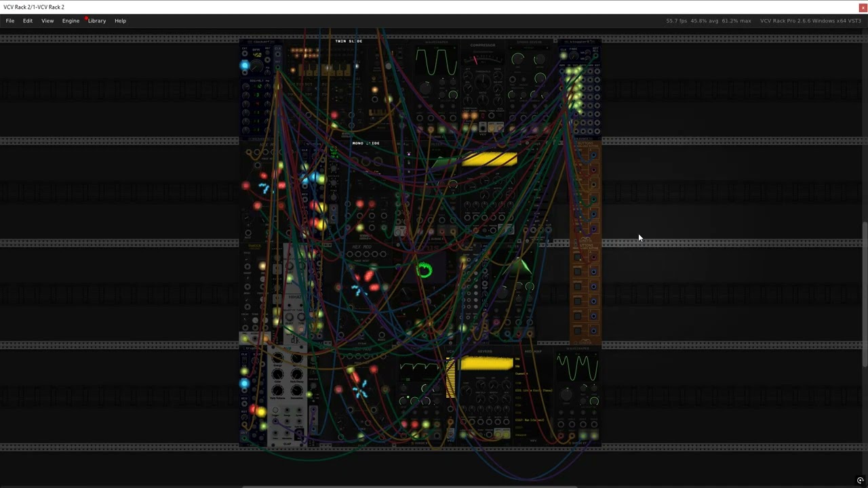Click the green circular display in the third row
This screenshot has height=488, width=868.
[424, 270]
